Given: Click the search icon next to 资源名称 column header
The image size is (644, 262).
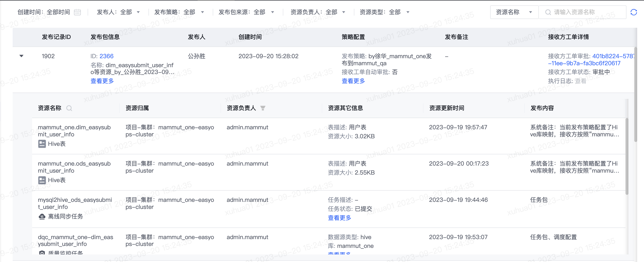Looking at the screenshot, I should pos(69,108).
